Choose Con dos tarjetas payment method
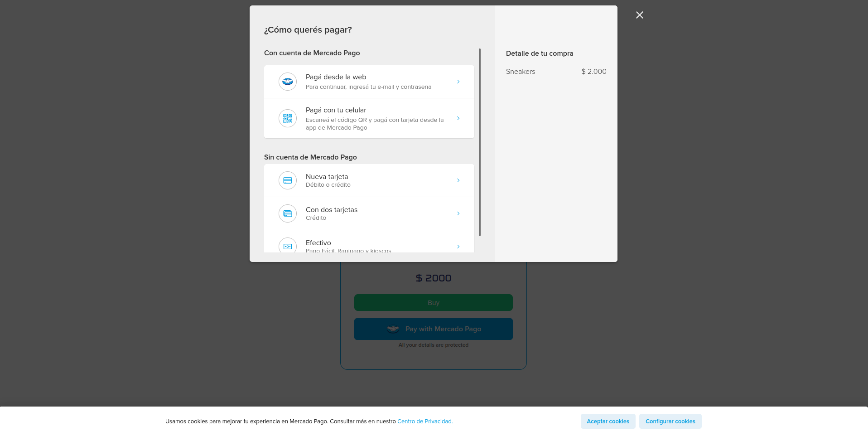Screen dimensions: 868x436 click(369, 213)
